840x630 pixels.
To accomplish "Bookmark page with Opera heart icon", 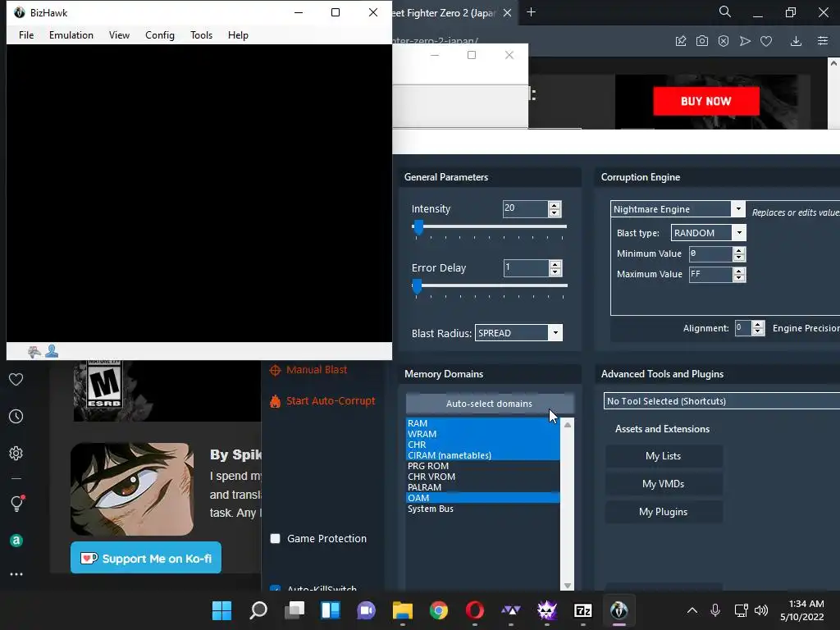I will coord(766,41).
